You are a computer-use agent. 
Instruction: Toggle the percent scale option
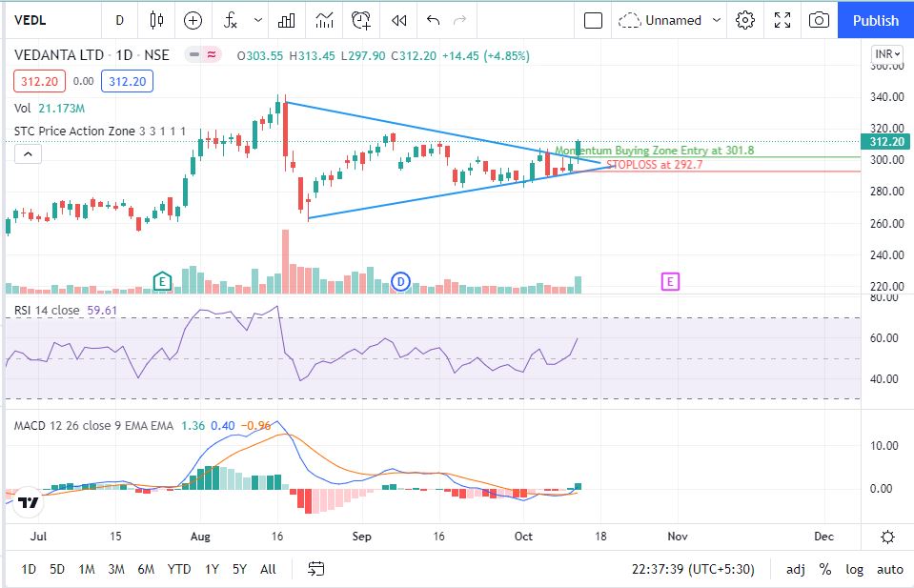tap(824, 569)
